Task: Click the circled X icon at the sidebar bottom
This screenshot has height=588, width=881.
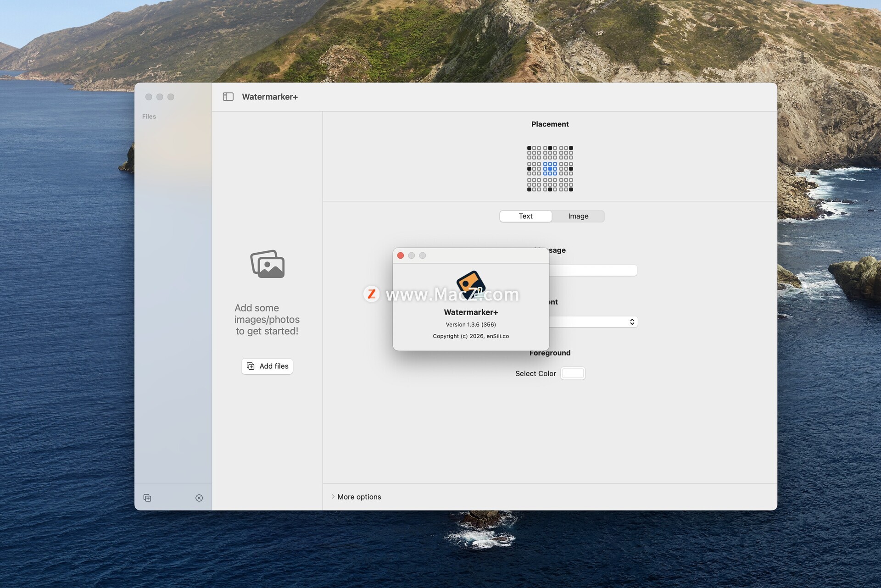Action: click(x=199, y=498)
